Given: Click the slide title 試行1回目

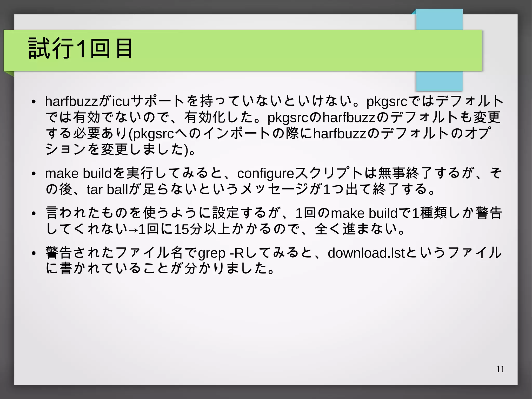Looking at the screenshot, I should click(x=81, y=48).
